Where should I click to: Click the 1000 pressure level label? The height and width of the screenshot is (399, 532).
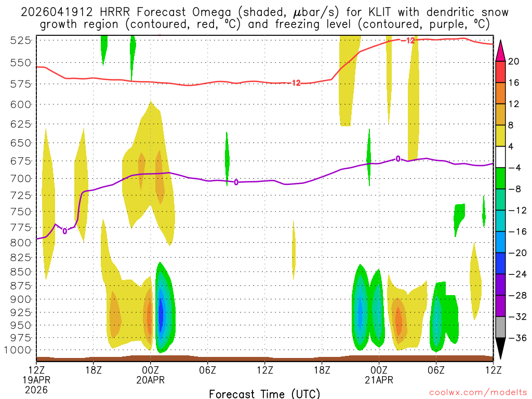click(x=18, y=350)
